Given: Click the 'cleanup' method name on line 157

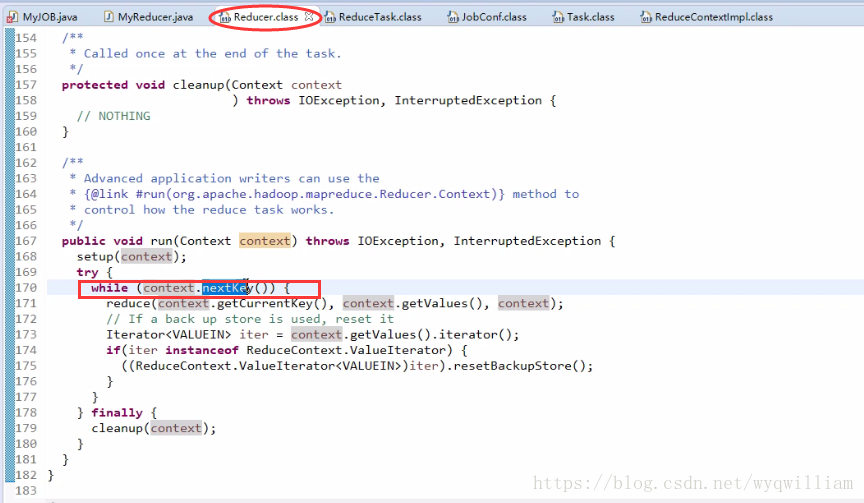Looking at the screenshot, I should (198, 85).
